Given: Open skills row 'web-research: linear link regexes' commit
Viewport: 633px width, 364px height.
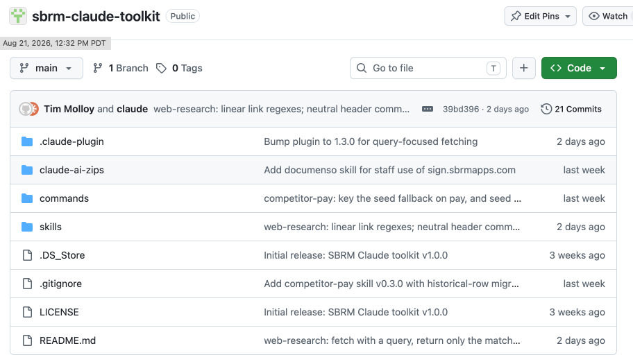Looking at the screenshot, I should (x=391, y=227).
